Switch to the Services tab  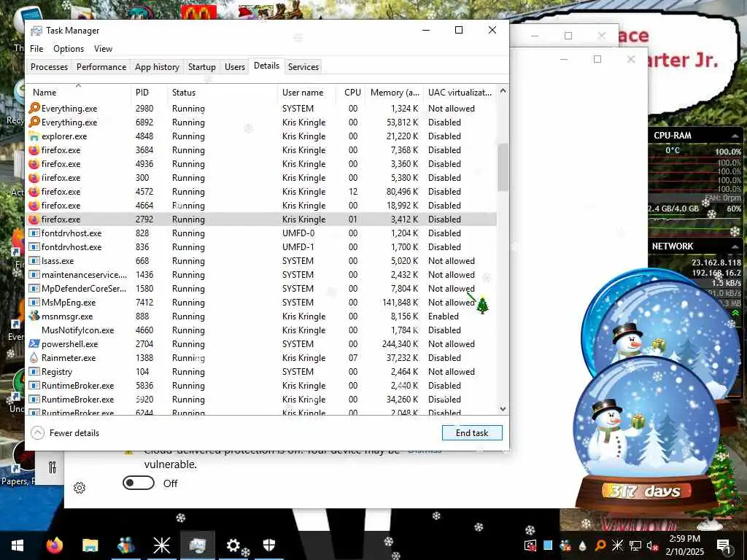pyautogui.click(x=303, y=66)
